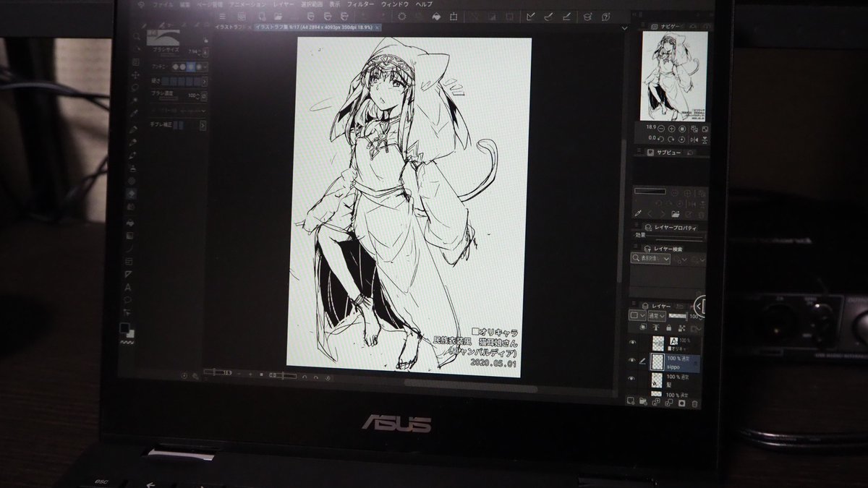Select the Eyedropper tool
This screenshot has height=488, width=868.
134,113
